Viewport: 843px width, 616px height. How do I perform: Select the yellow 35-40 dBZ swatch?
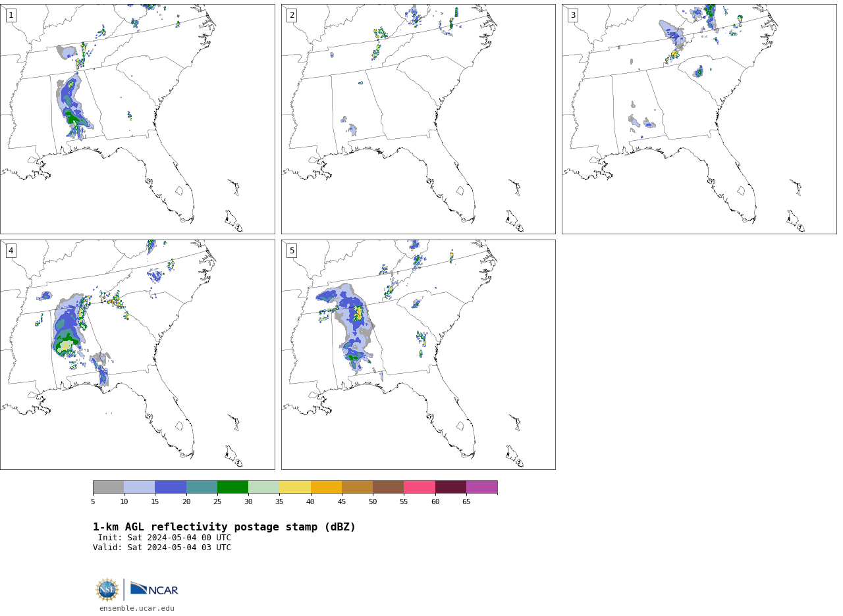pyautogui.click(x=295, y=487)
